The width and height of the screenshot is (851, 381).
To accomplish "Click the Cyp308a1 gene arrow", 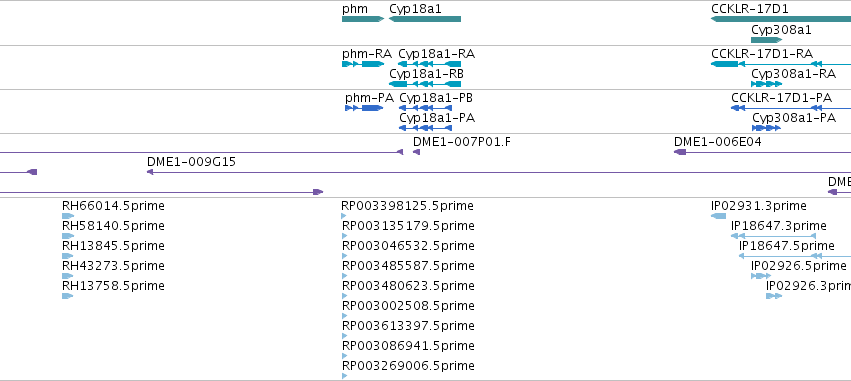I will (767, 40).
